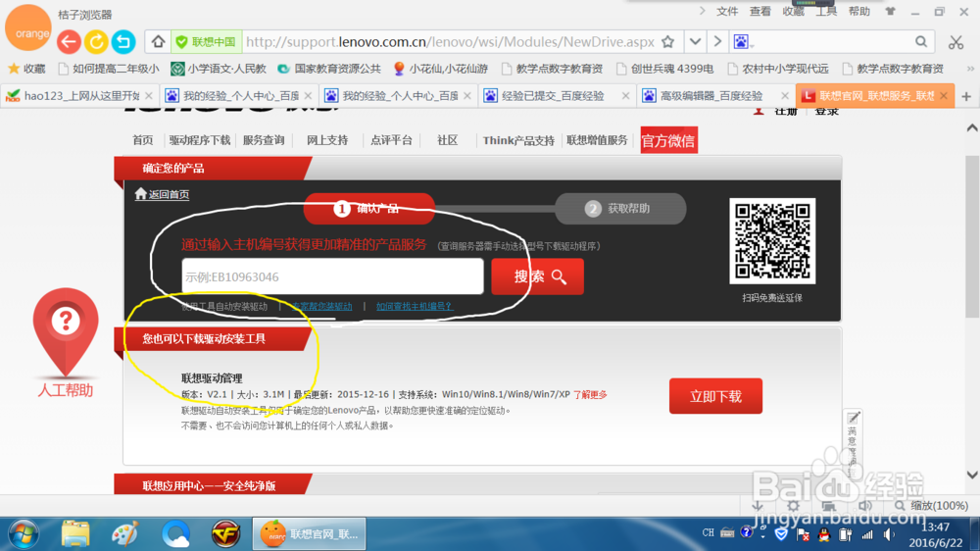Open the 如何查找主机编号 link

415,307
